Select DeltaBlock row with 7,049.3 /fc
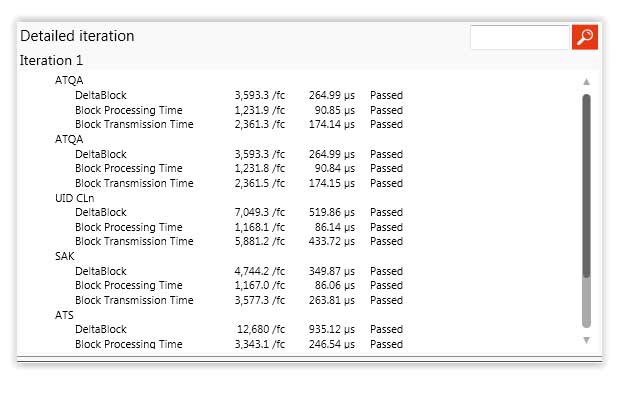The image size is (620, 398). point(239,213)
